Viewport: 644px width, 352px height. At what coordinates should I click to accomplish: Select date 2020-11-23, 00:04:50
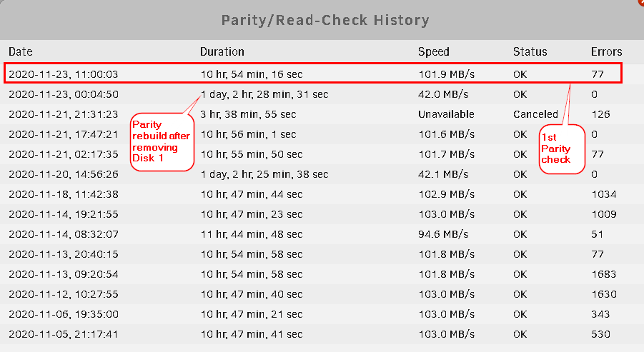63,94
